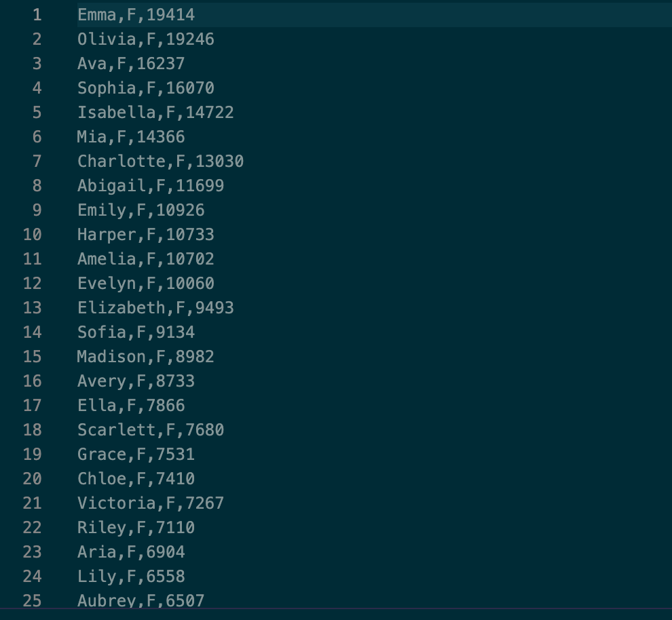Image resolution: width=672 pixels, height=620 pixels.
Task: Click the text 'Emma,F,19414'
Action: [136, 15]
